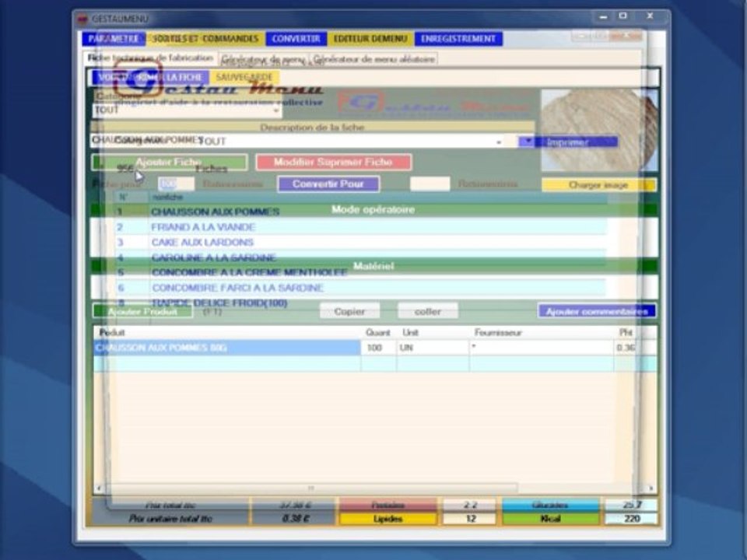Open the ENREGISTREMENT menu
Viewport: 747px width, 560px height.
tap(458, 39)
